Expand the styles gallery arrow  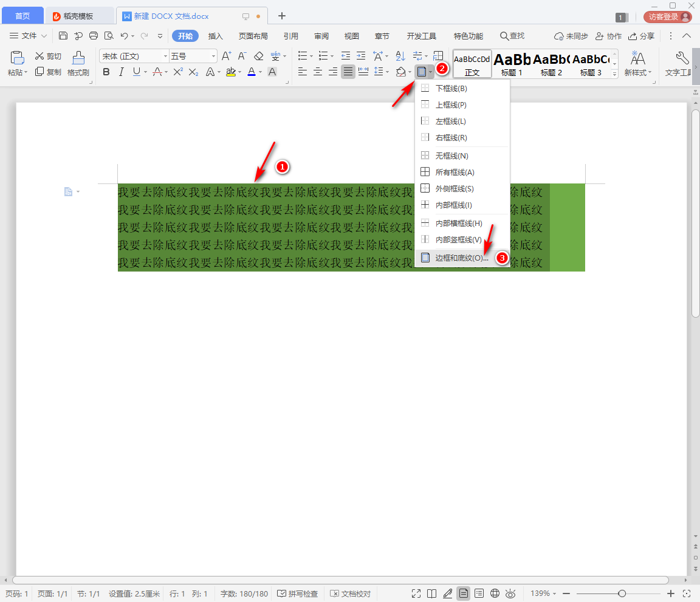(615, 74)
